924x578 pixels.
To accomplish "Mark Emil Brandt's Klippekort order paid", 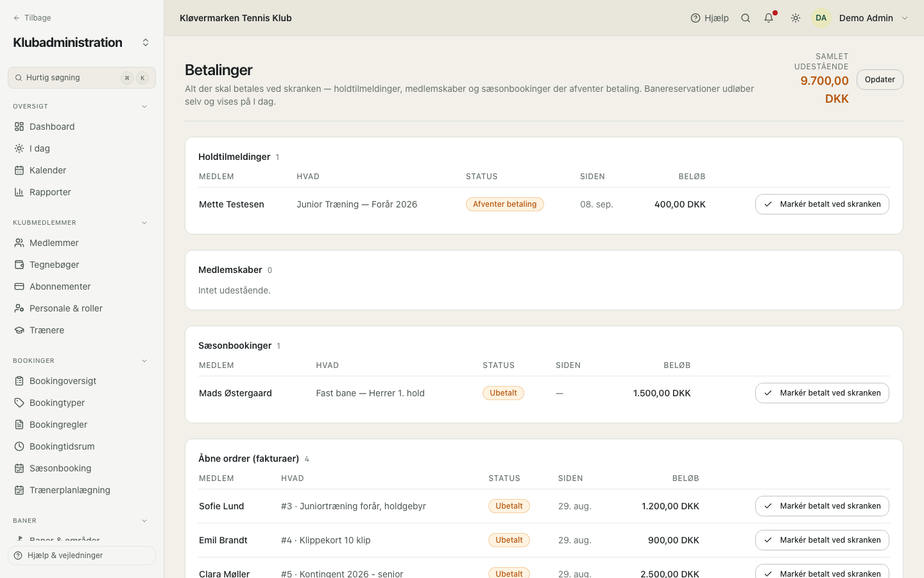I will coord(822,540).
